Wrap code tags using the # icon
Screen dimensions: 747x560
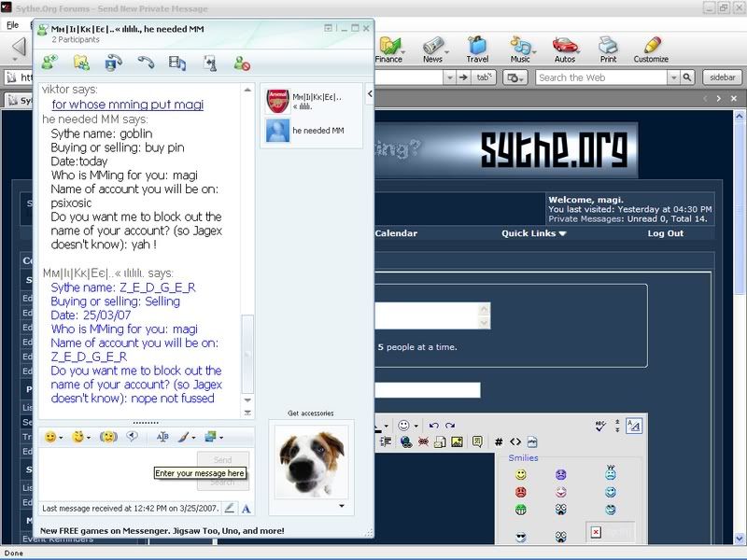[499, 441]
